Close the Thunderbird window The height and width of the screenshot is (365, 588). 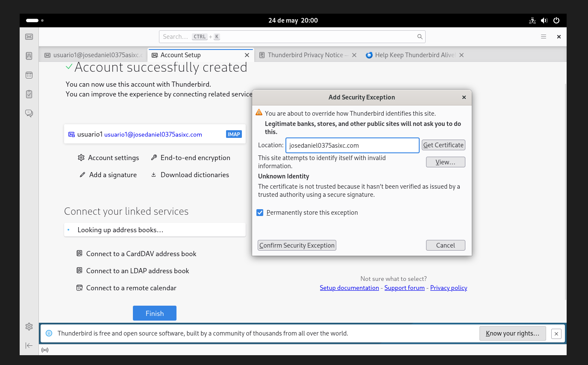[x=559, y=37]
